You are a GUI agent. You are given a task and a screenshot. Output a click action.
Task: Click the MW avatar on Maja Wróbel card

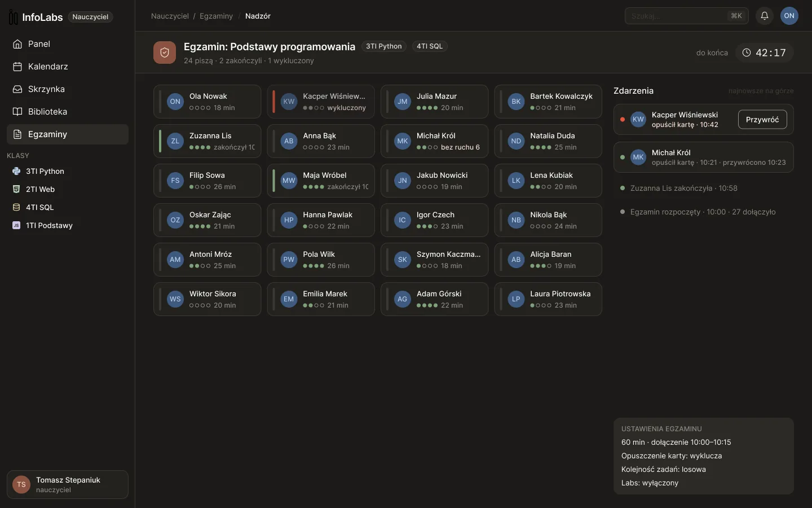click(289, 181)
